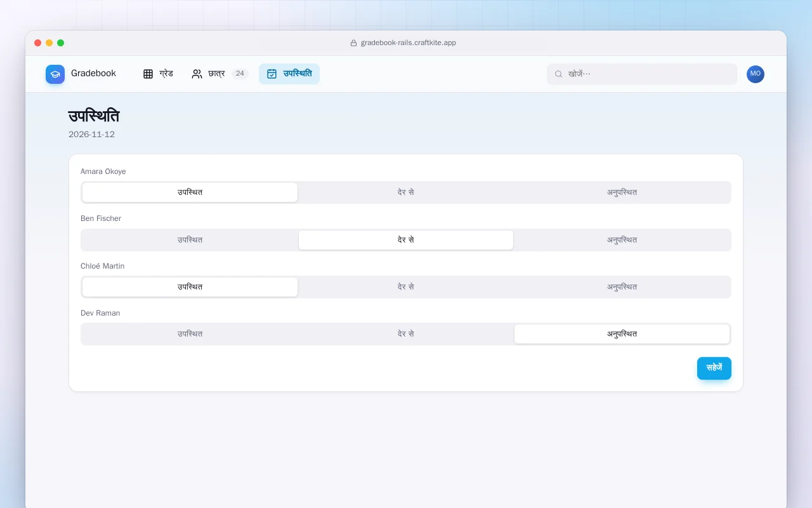The height and width of the screenshot is (508, 812).
Task: Click the सहेजें save button
Action: pyautogui.click(x=714, y=368)
